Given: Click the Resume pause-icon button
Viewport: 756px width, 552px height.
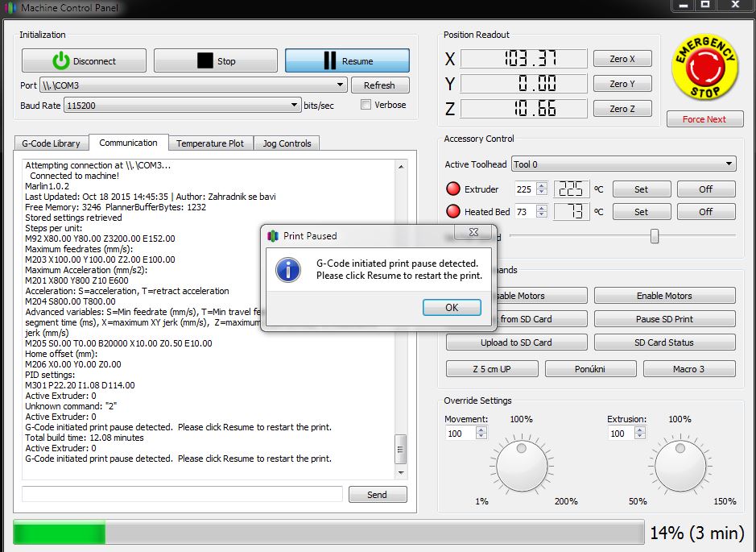Looking at the screenshot, I should pos(347,61).
